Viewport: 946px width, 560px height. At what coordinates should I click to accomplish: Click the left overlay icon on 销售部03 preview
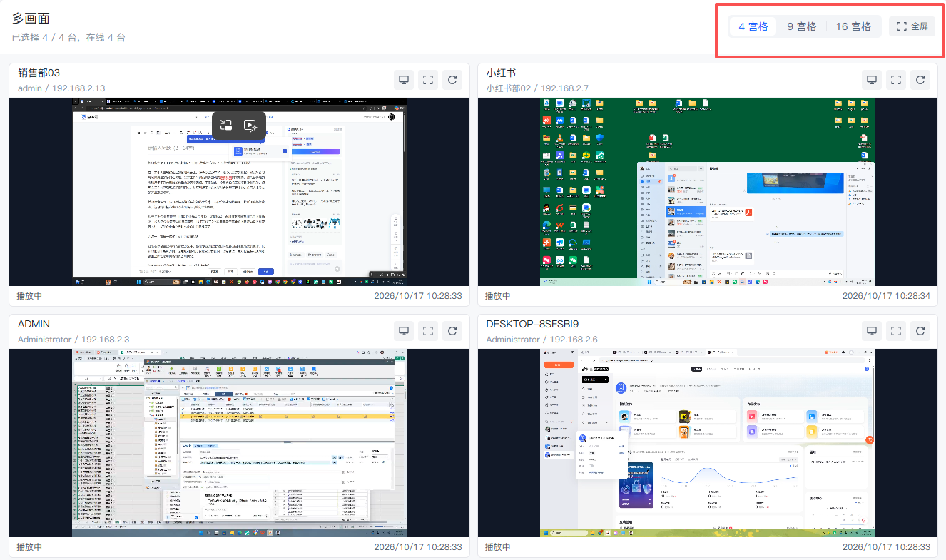coord(226,126)
